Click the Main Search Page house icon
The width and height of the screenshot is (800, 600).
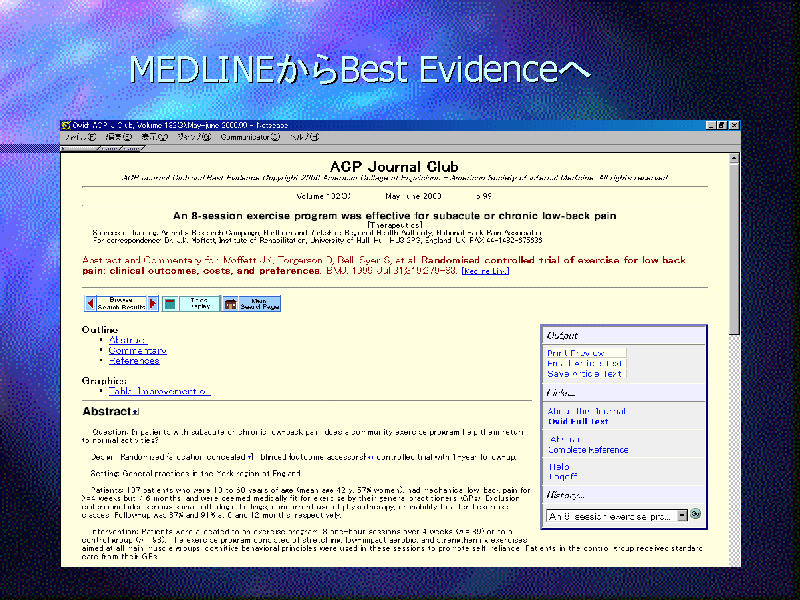point(230,303)
